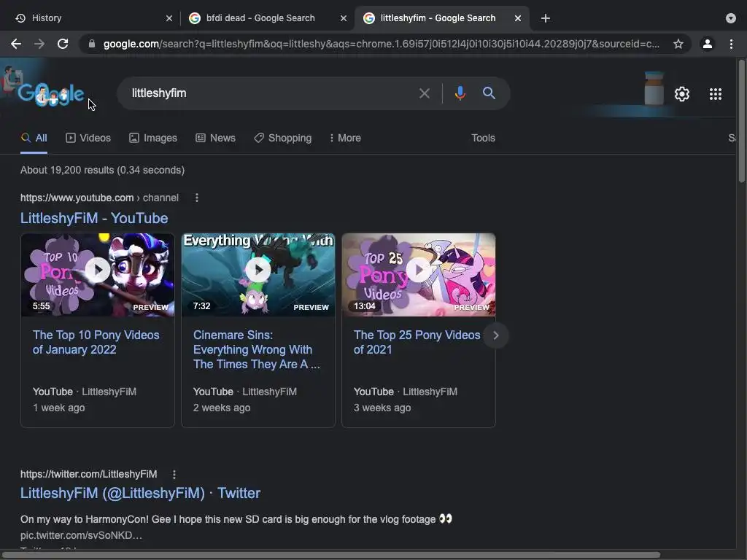Select the All results tab
This screenshot has height=560, width=747.
[x=34, y=138]
